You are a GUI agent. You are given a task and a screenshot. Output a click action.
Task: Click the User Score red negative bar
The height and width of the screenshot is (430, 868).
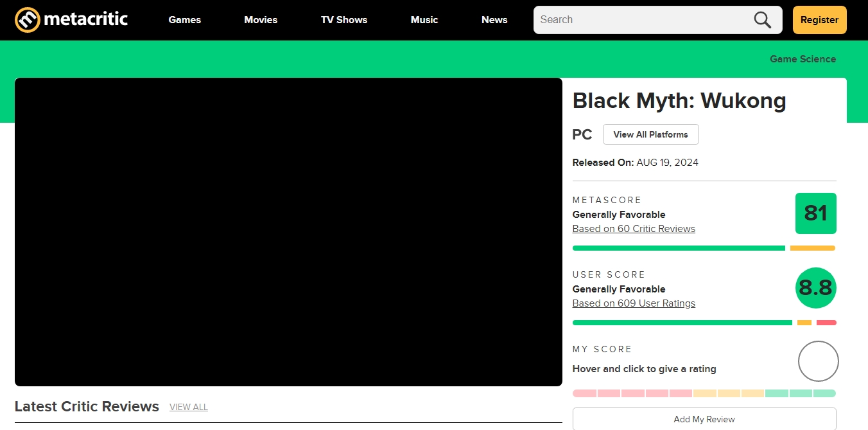point(826,323)
